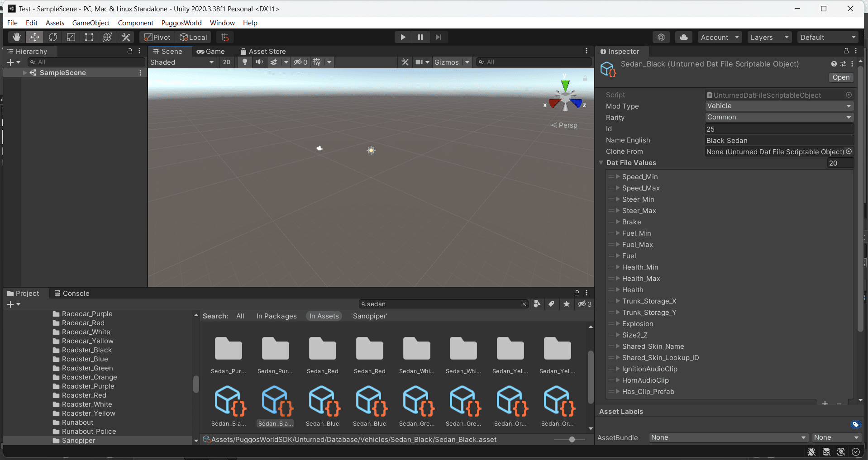Viewport: 868px width, 460px height.
Task: Switch to the Console tab
Action: (72, 293)
